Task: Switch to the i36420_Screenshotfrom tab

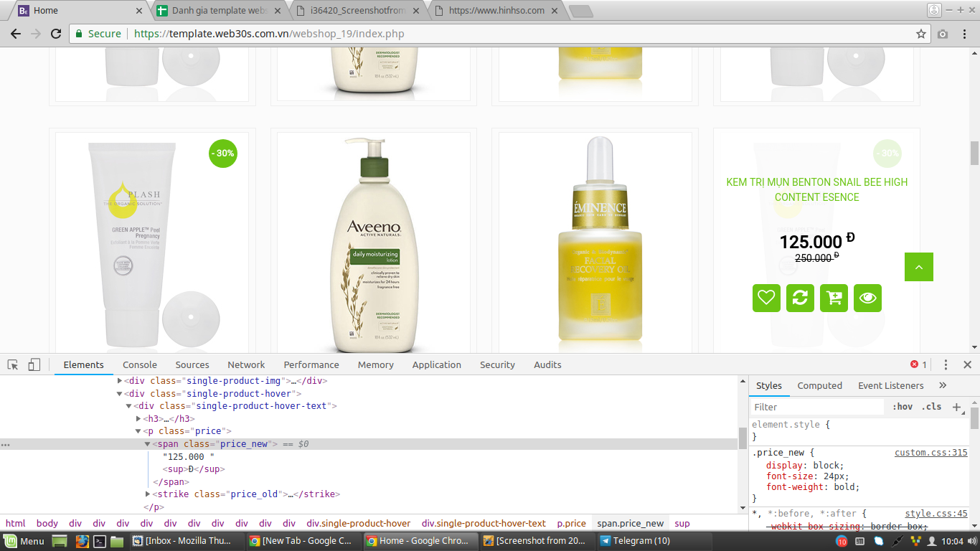Action: tap(358, 11)
